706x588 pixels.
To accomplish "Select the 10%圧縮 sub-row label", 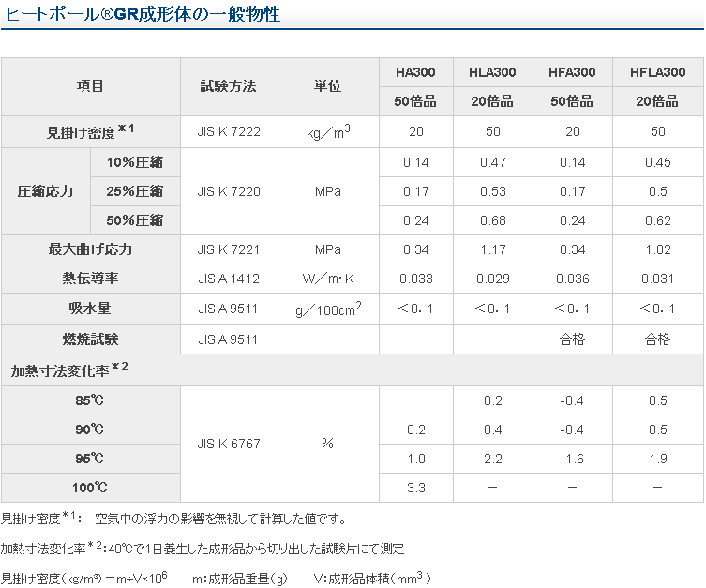I will pos(135,162).
